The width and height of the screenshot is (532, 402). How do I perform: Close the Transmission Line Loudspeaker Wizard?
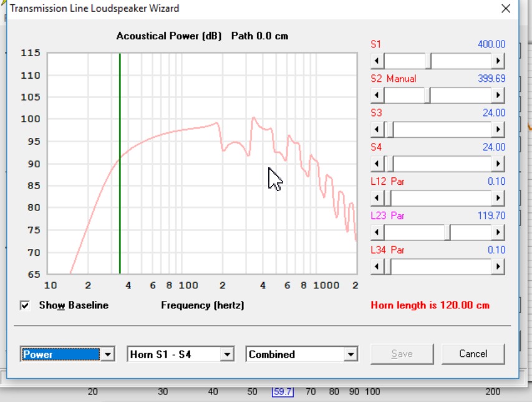pos(506,9)
